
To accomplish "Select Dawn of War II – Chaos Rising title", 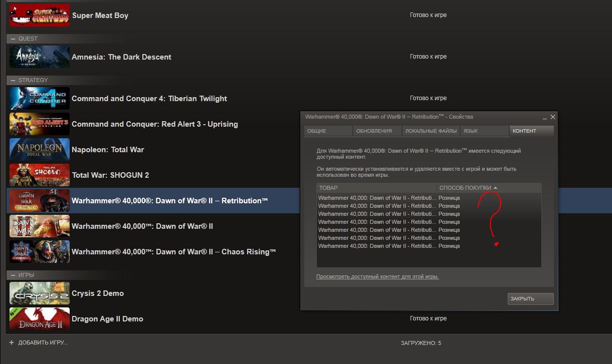I will (174, 252).
